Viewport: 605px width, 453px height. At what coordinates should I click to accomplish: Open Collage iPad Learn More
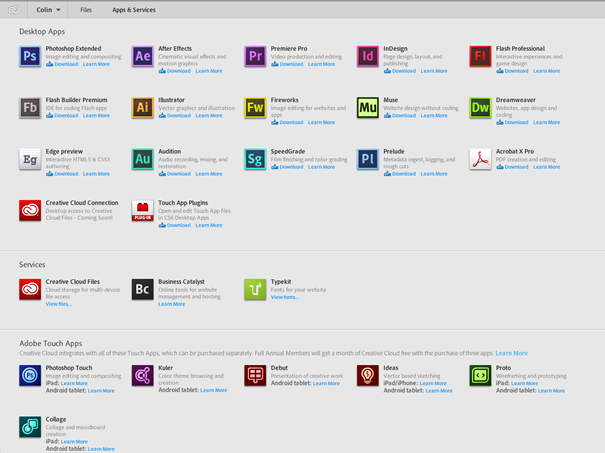74,441
